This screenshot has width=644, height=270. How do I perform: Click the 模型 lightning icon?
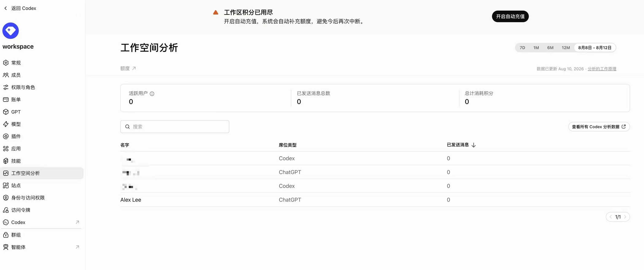click(x=6, y=124)
